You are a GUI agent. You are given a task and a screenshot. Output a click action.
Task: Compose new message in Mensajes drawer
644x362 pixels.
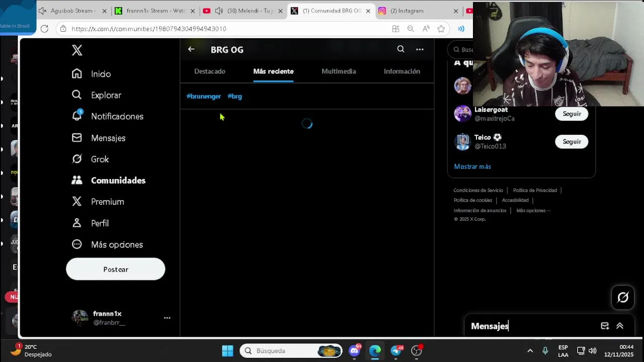[605, 326]
